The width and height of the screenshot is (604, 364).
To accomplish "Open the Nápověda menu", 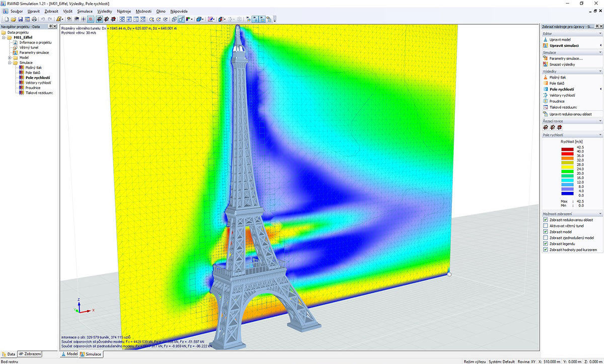I will [179, 11].
